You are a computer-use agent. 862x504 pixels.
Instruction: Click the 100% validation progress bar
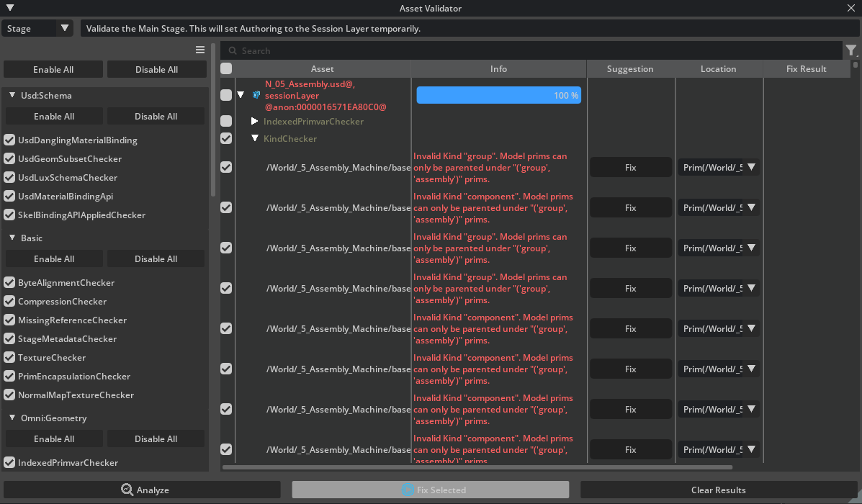pos(498,96)
